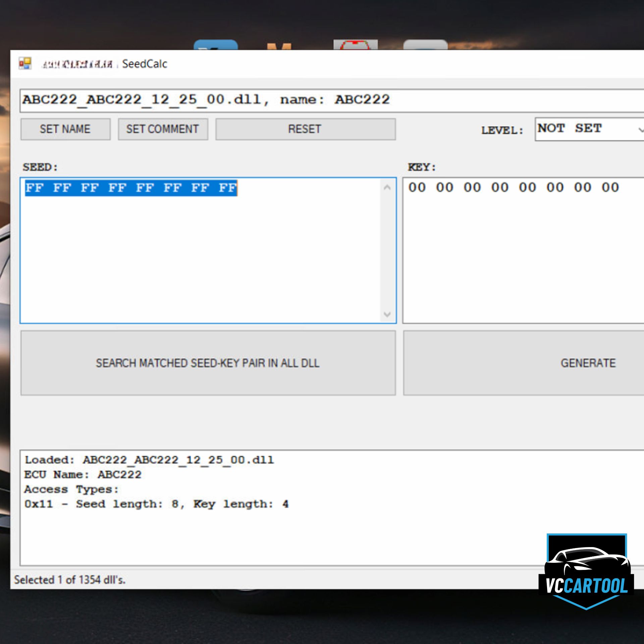Focus the SEED input with FF values
Viewport: 644px width, 644px height.
tap(201, 250)
